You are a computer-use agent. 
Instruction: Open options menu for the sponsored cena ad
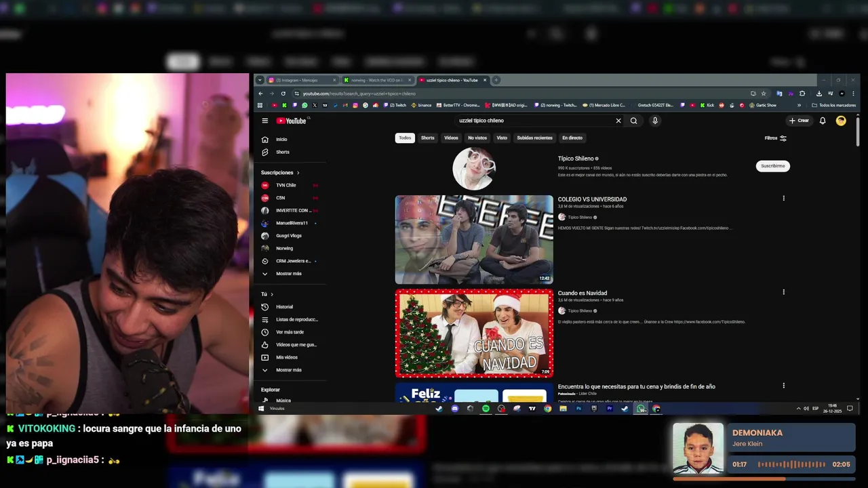(x=783, y=386)
